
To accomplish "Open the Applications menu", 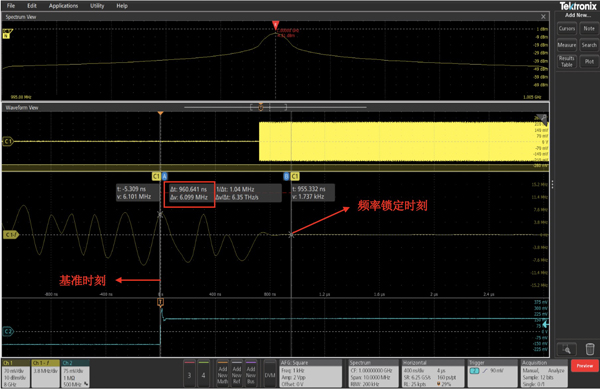I will 64,6.
